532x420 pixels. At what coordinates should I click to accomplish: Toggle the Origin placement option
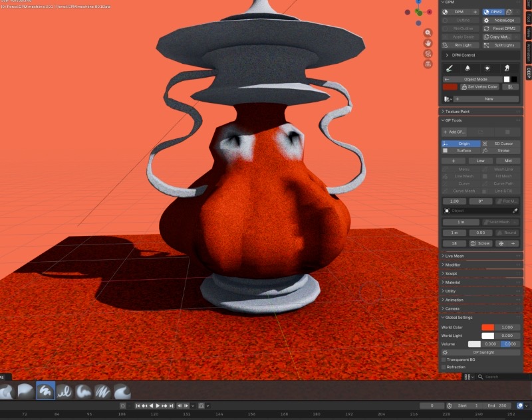pos(461,144)
